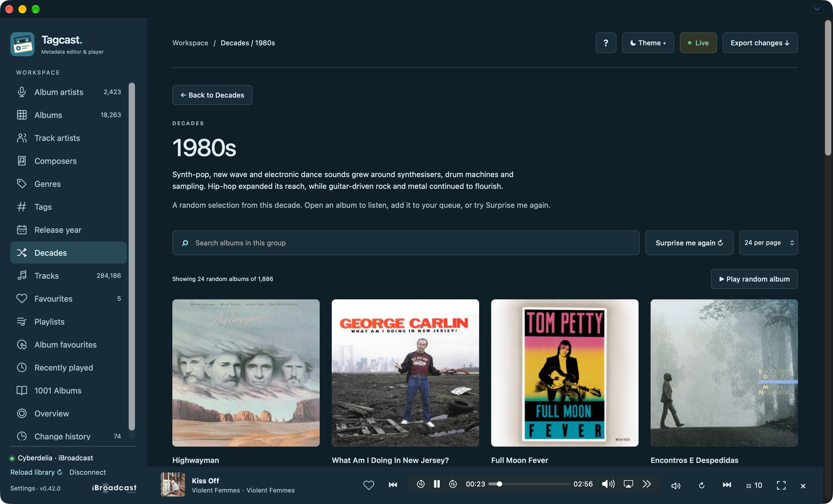View Recently played items
This screenshot has height=504, width=833.
(x=69, y=368)
